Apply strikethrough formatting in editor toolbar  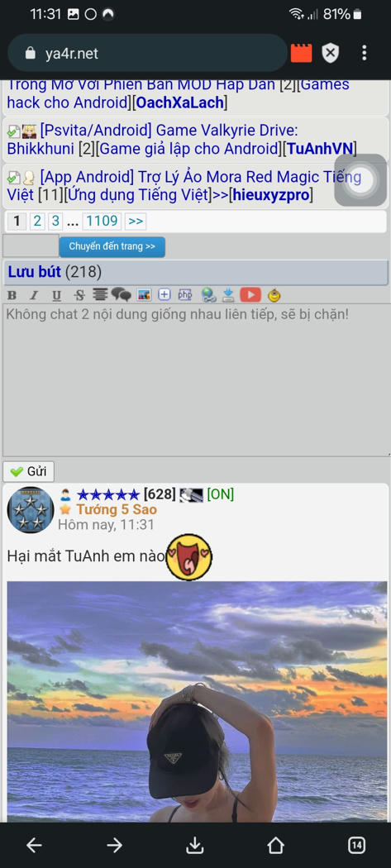coord(79,295)
